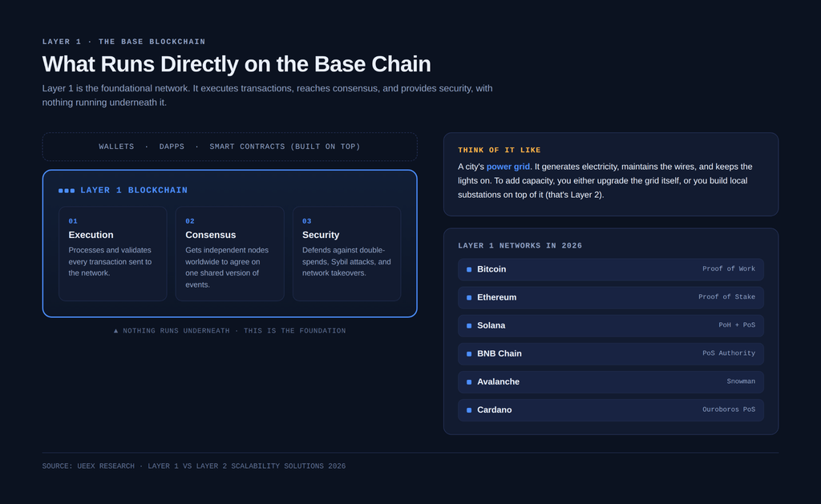The height and width of the screenshot is (504, 821).
Task: Open the highlighted power grid link
Action: (508, 167)
